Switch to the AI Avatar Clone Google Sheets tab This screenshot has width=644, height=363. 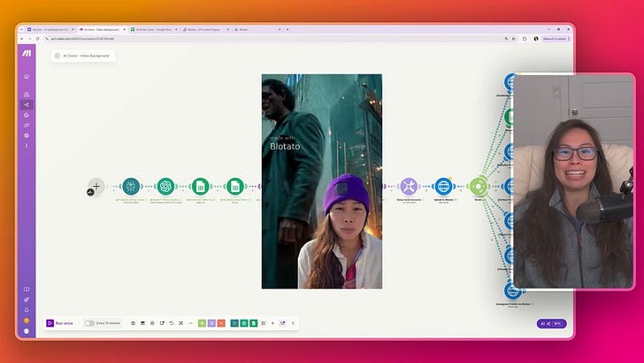[x=154, y=29]
